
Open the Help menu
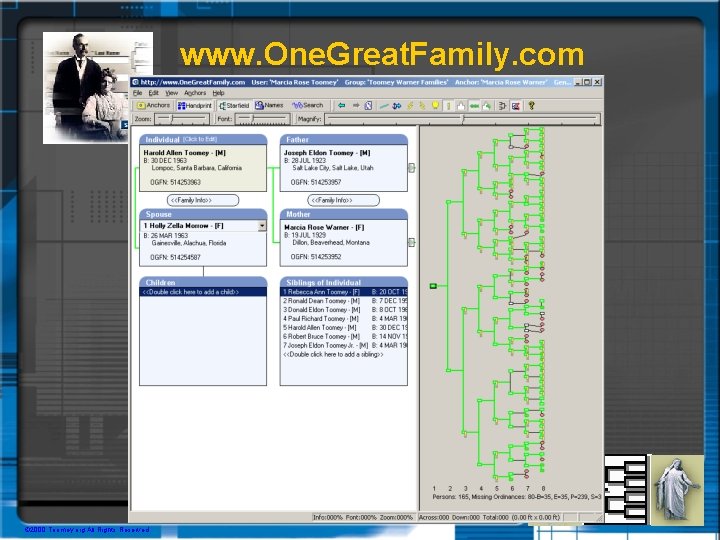tap(218, 93)
